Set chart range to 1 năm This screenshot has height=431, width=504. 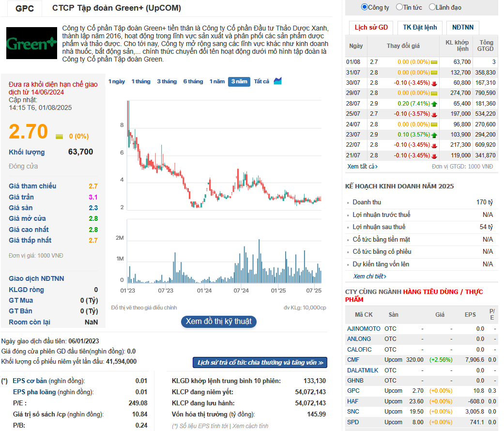pos(217,82)
